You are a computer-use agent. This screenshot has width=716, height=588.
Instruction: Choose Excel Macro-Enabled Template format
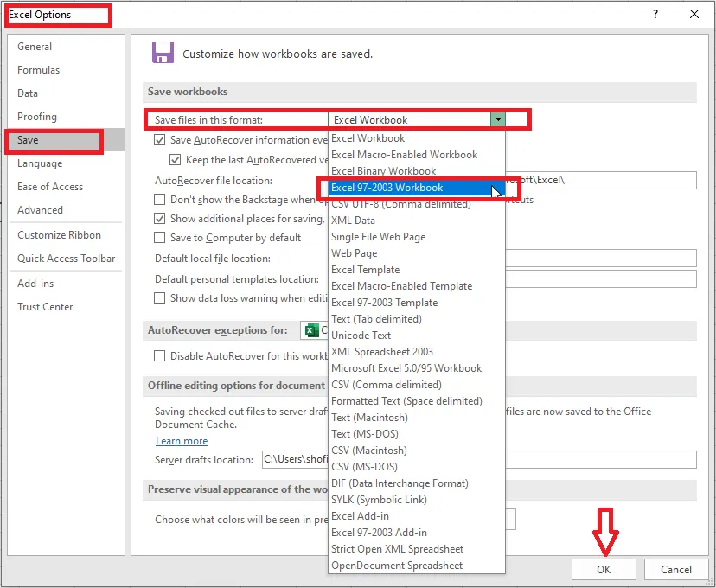(x=417, y=286)
